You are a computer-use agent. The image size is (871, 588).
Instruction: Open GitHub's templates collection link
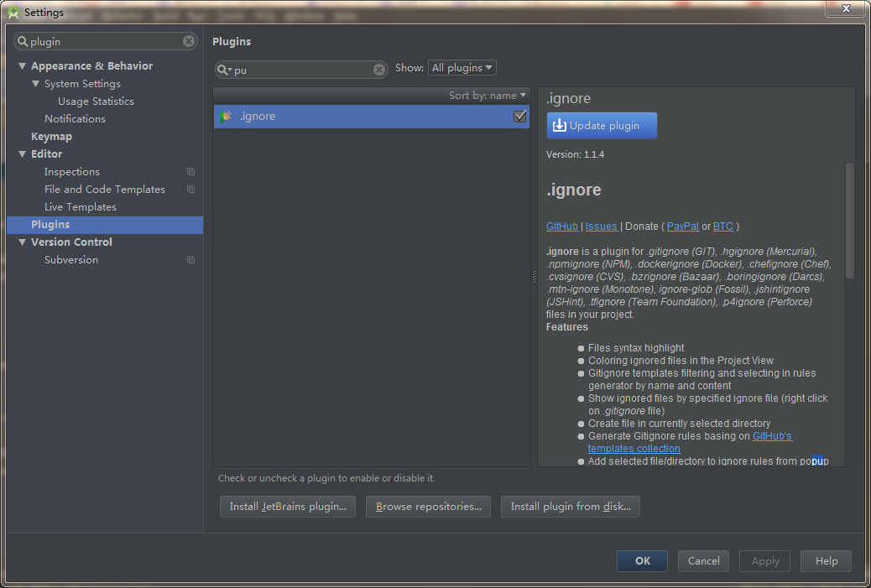[x=690, y=443]
